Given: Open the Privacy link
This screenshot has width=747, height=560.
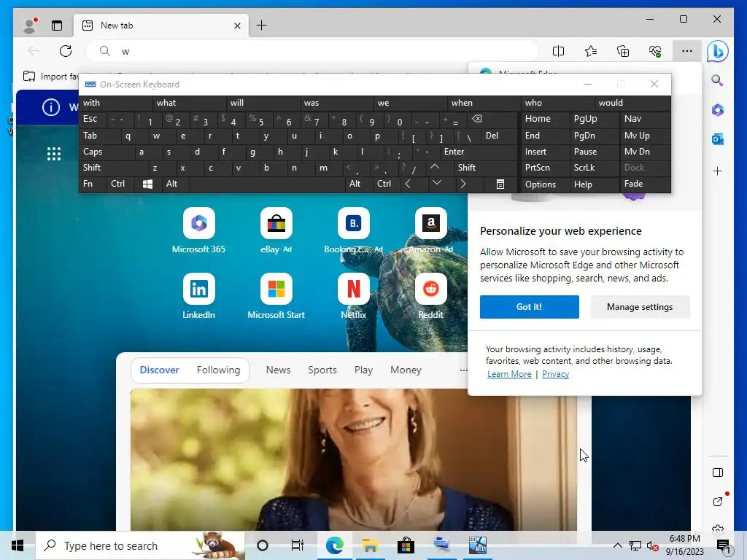Looking at the screenshot, I should click(x=555, y=374).
